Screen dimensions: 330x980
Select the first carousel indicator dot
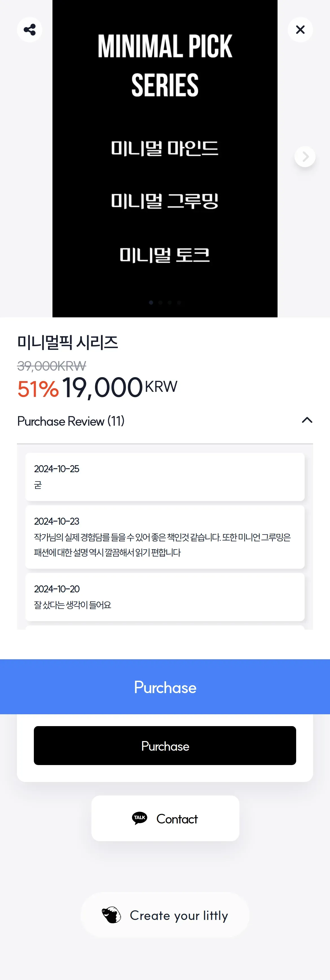coord(151,302)
